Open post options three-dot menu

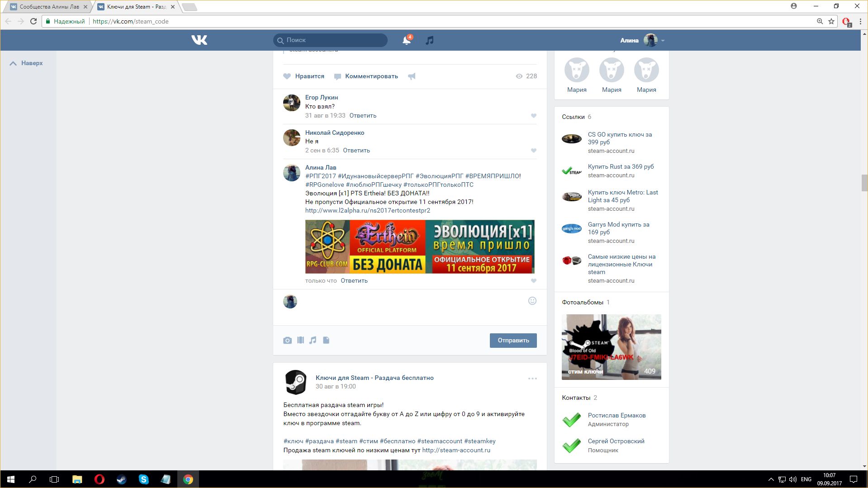pos(532,379)
